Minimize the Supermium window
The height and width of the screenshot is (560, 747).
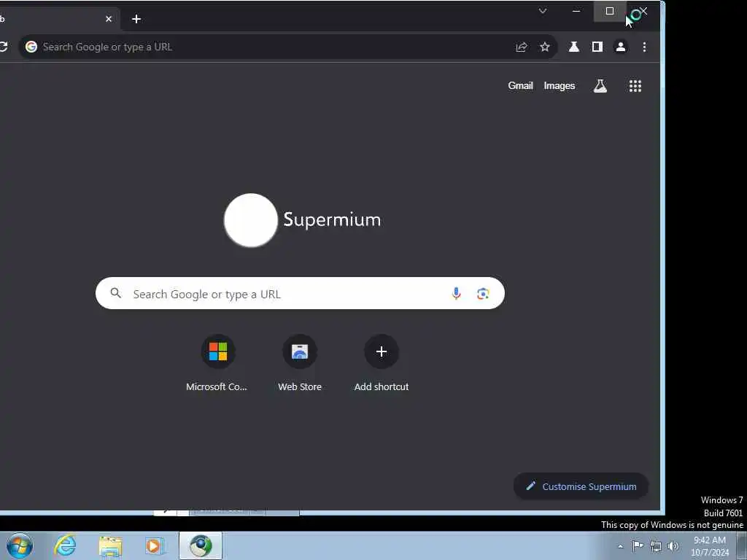[x=576, y=11]
